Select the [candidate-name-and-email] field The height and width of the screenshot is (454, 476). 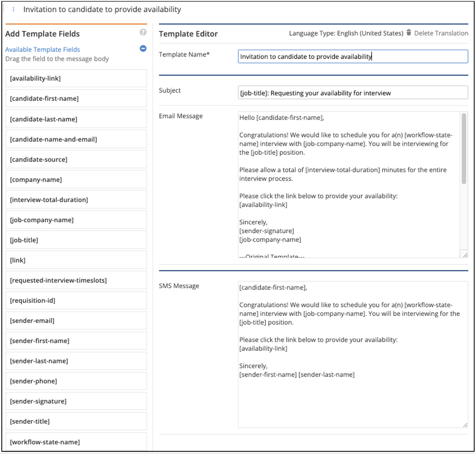[x=76, y=139]
